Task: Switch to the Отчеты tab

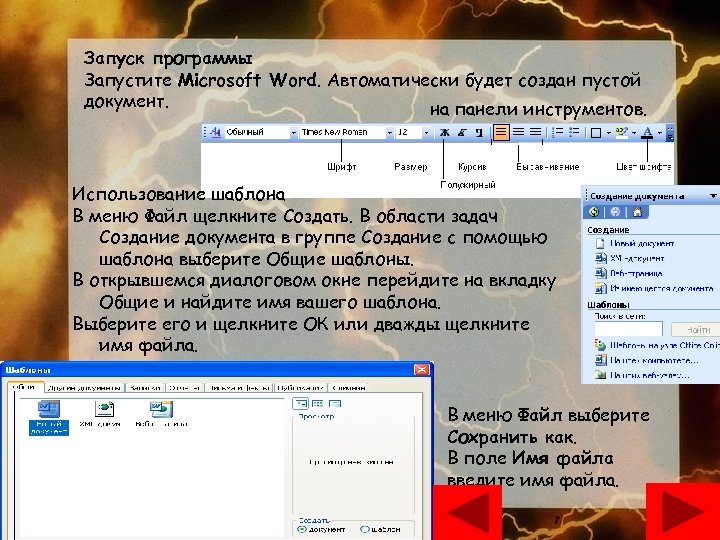Action: 185,388
